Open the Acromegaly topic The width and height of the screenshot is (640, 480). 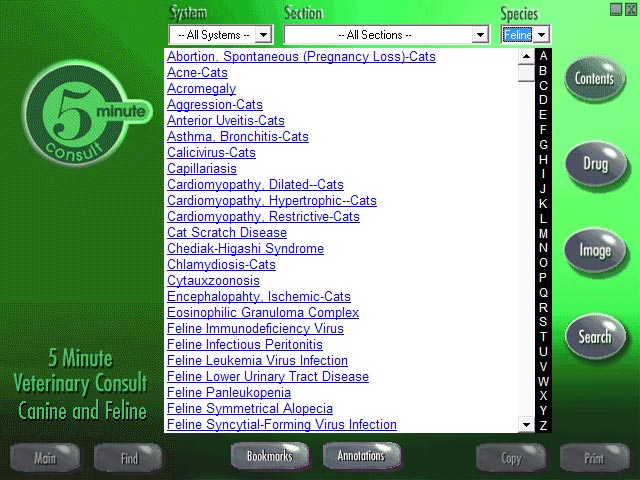pyautogui.click(x=201, y=89)
